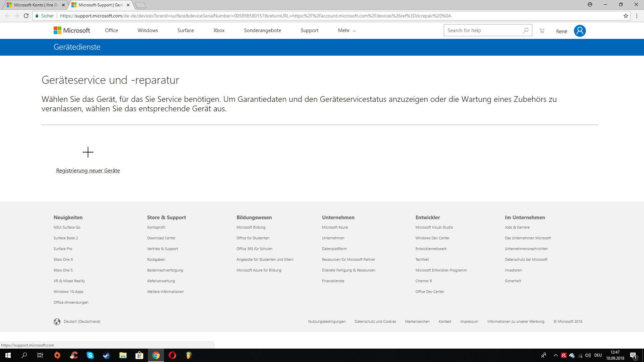Click the René account avatar icon
Viewport: 644px width, 362px height.
[580, 31]
